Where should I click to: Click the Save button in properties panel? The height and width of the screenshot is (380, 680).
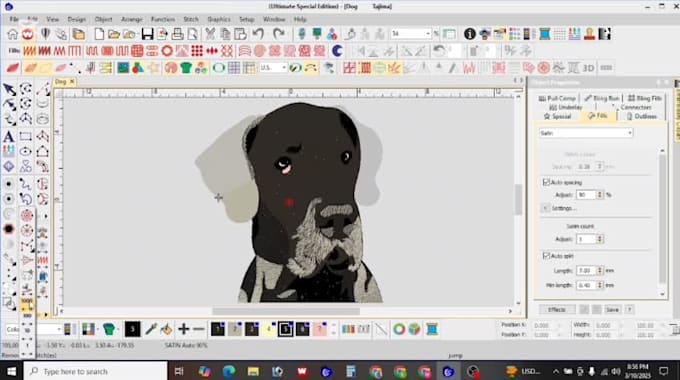pos(612,310)
